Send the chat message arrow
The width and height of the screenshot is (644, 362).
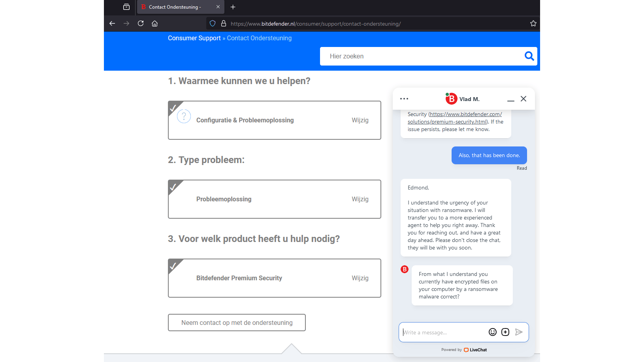[x=519, y=332]
